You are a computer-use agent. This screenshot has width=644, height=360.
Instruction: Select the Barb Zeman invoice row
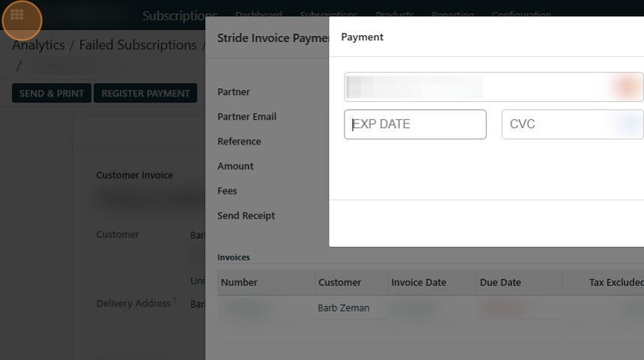pos(344,308)
